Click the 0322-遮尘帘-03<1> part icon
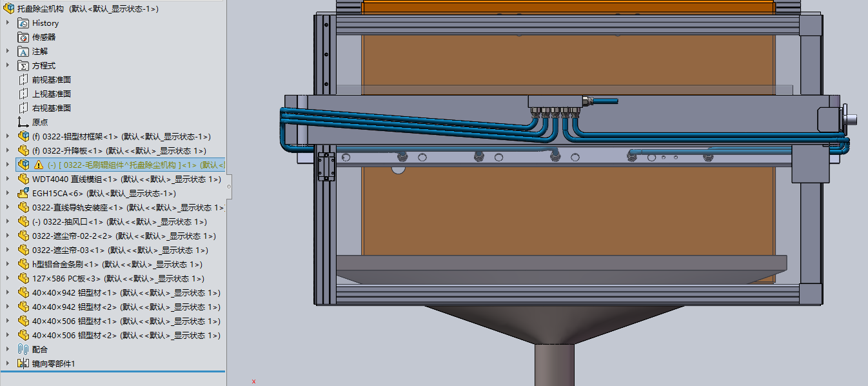This screenshot has height=386, width=868. [x=23, y=250]
